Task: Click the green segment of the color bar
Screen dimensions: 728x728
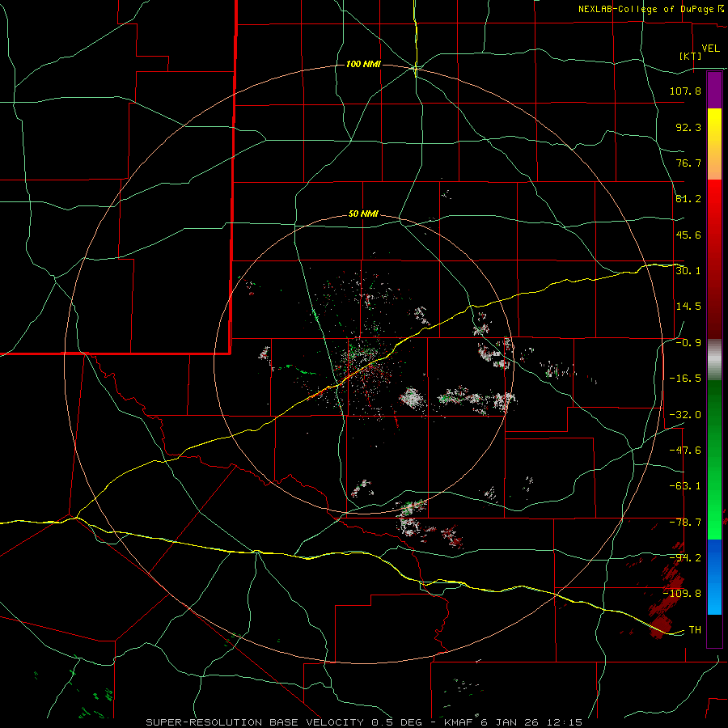Action: tap(714, 459)
